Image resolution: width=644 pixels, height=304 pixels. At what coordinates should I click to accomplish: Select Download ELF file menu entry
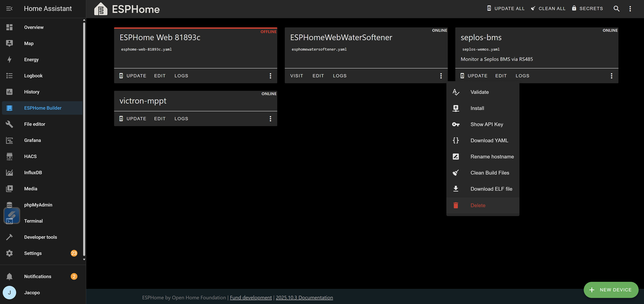(483, 189)
